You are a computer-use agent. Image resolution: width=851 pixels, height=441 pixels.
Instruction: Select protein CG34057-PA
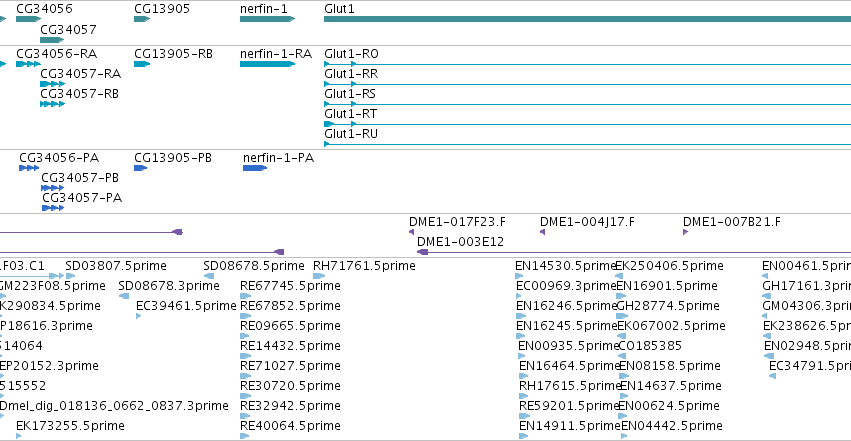(82, 198)
